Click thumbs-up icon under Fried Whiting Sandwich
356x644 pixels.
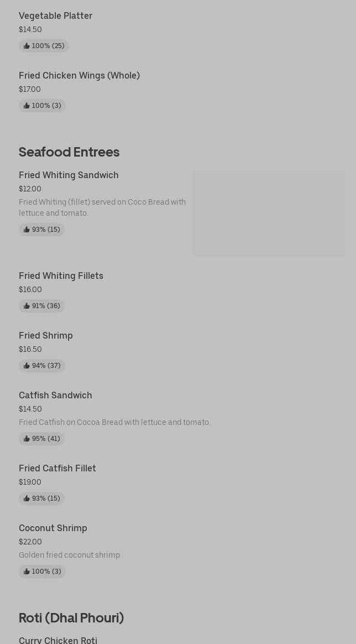[x=27, y=230]
